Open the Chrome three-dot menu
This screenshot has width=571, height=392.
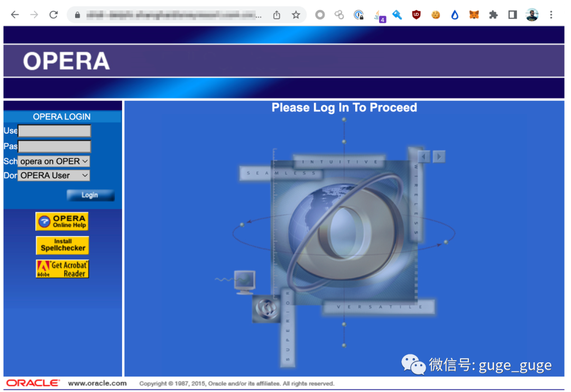pos(551,15)
